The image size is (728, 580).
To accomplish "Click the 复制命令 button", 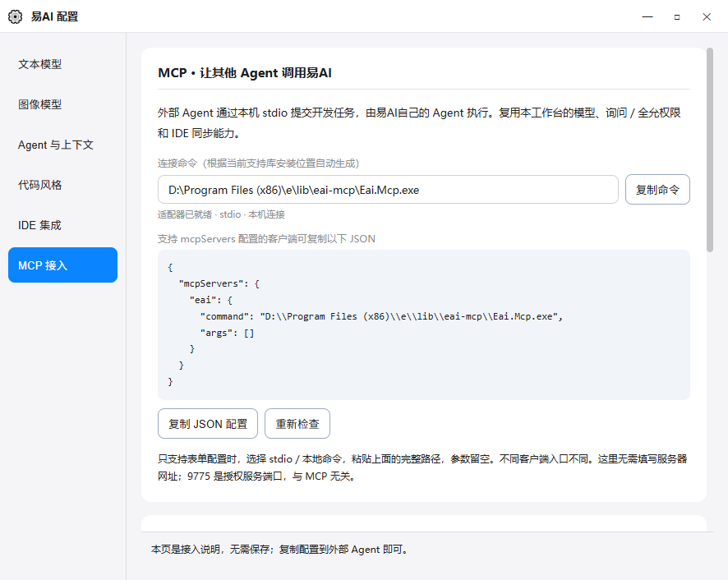I will click(657, 190).
